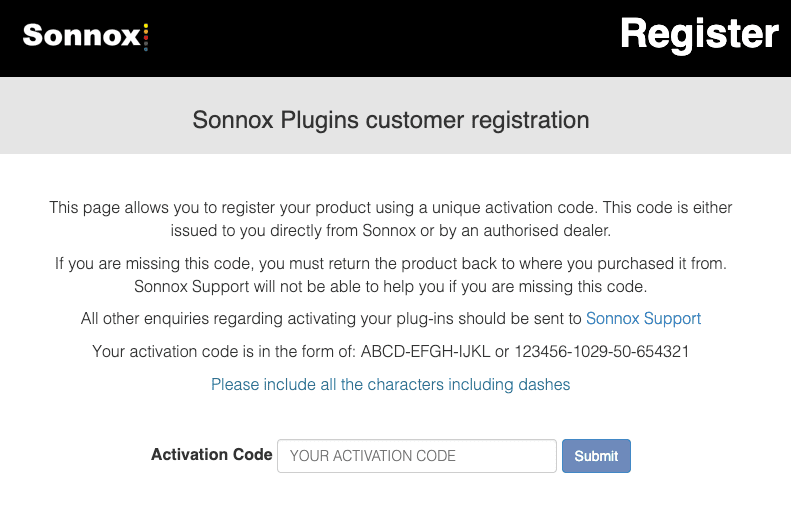791x514 pixels.
Task: Click 'Please include all the characters including dashes'
Action: 390,385
